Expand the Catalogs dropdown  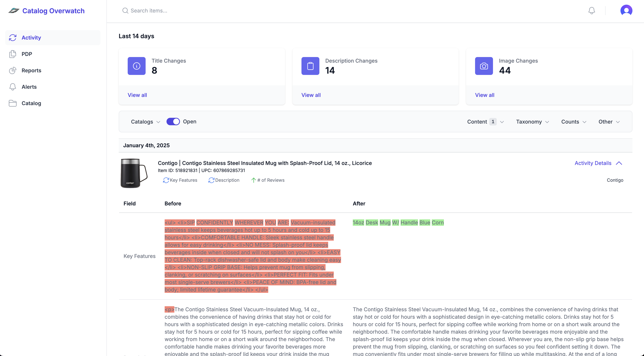pos(145,122)
